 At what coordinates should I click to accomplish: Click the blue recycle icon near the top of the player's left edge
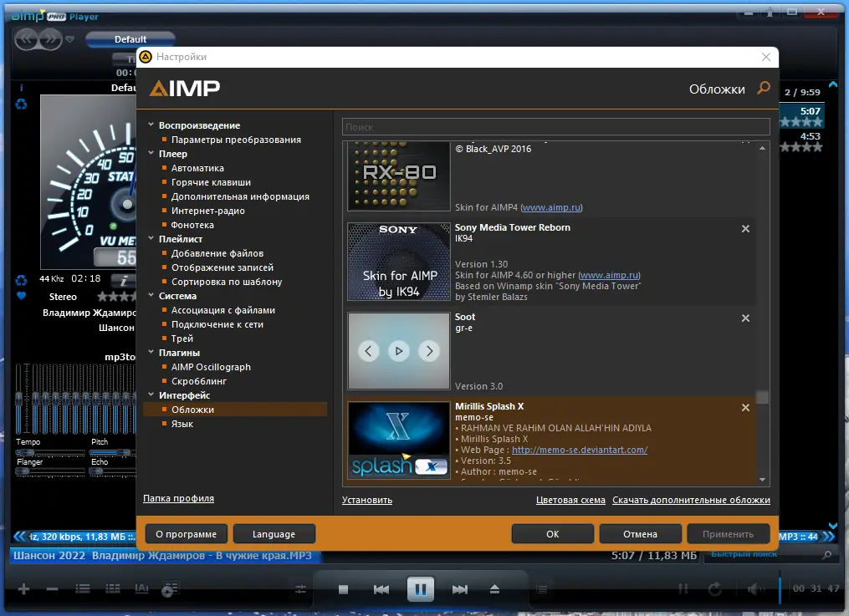(x=21, y=104)
